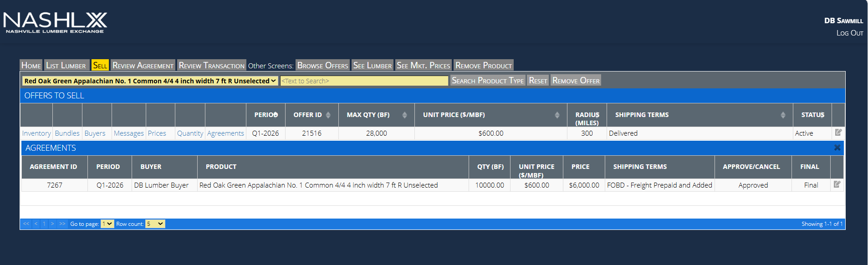Viewport: 868px width, 265px height.
Task: Click the Active status cell
Action: (812, 133)
